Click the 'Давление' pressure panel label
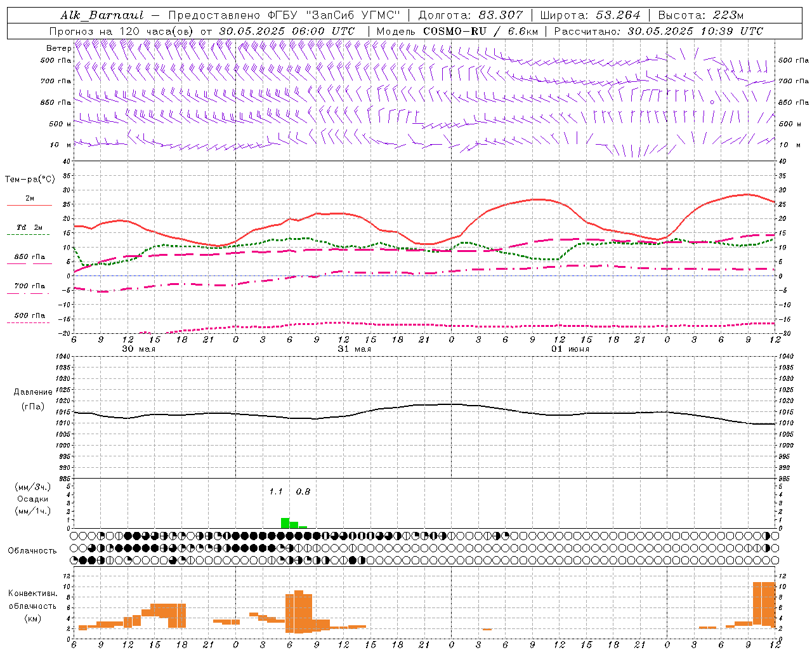This screenshot has width=812, height=650. point(32,392)
